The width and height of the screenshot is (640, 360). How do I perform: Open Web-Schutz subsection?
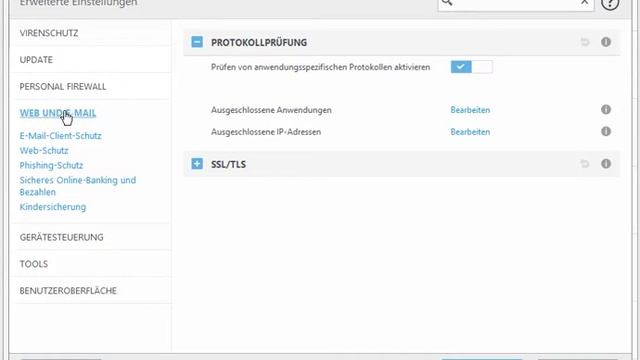tap(44, 151)
